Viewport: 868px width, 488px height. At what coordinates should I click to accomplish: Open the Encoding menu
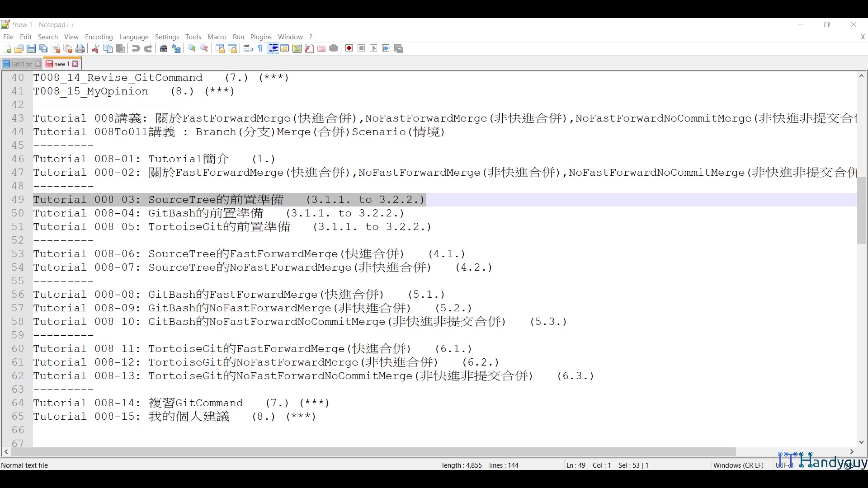(99, 37)
